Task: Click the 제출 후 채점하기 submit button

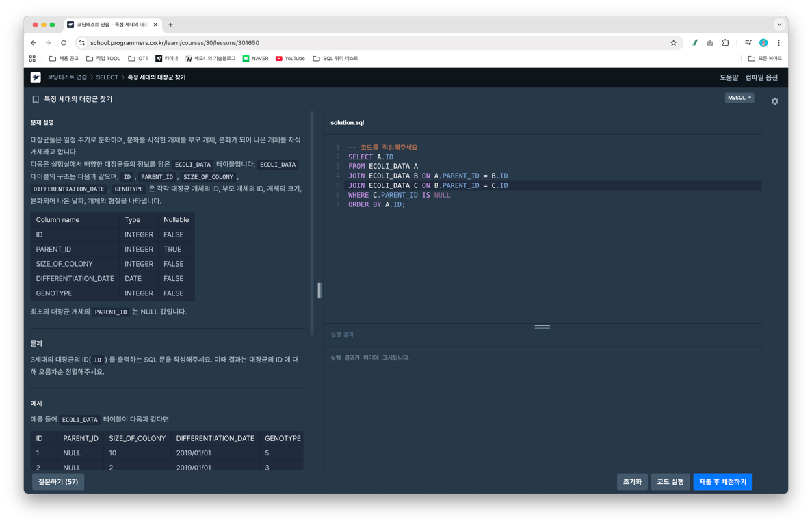Action: point(722,482)
